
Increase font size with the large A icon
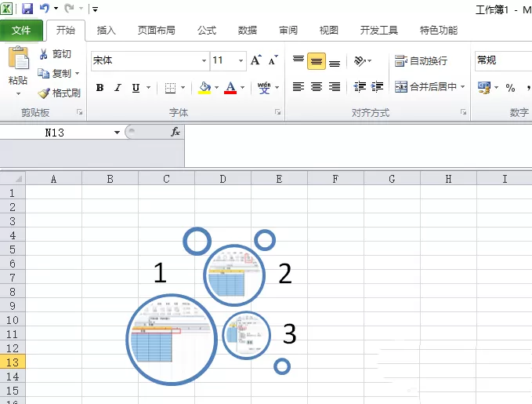tap(256, 60)
